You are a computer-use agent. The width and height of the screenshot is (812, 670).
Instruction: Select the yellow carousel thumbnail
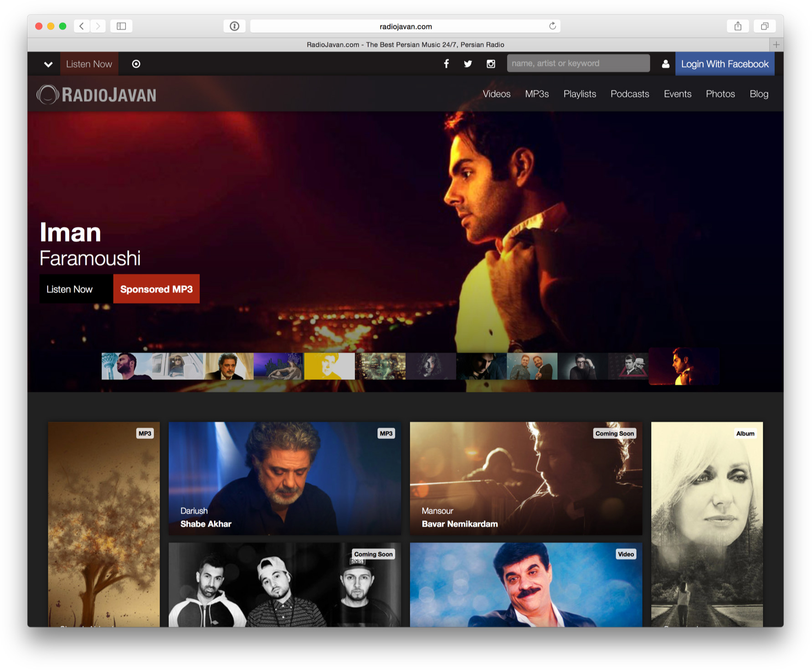[329, 366]
